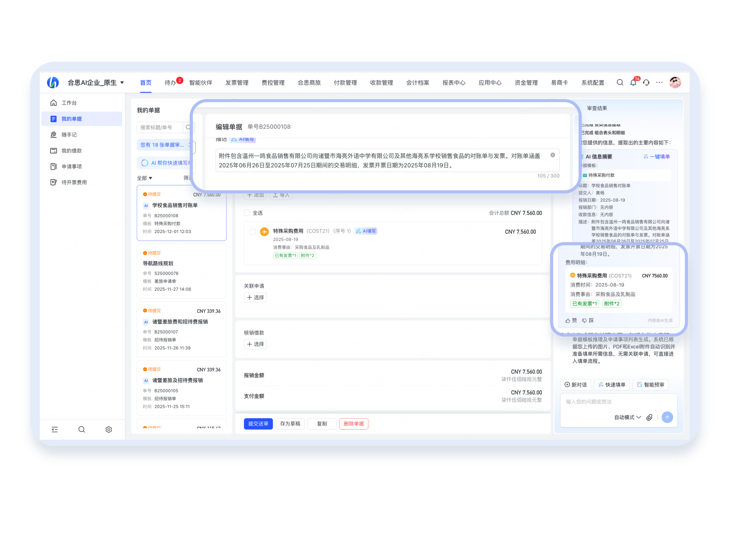This screenshot has width=730, height=560.
Task: Open 随手记 in the left sidebar
Action: (69, 135)
